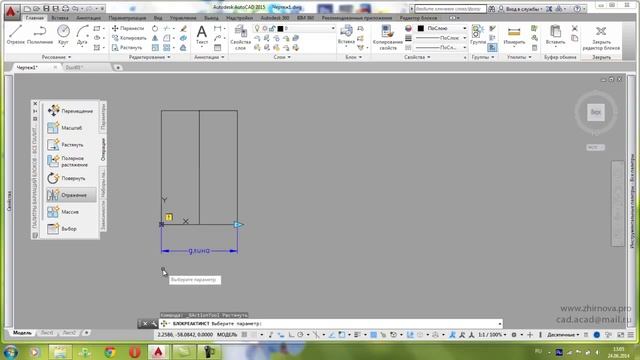Viewport: 640px width, 360px height.
Task: Open Layer Properties (Свойства слоя)
Action: [240, 37]
